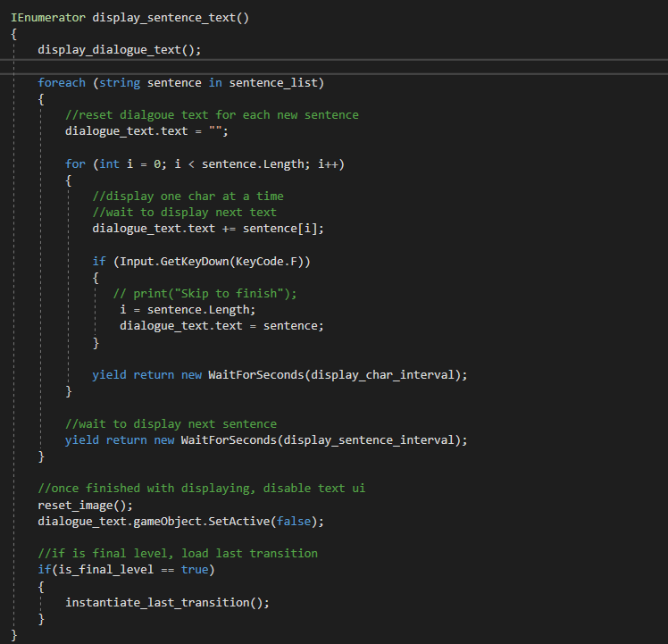Click is_final_level in the if condition
Screen dimensions: 668x644
99,570
